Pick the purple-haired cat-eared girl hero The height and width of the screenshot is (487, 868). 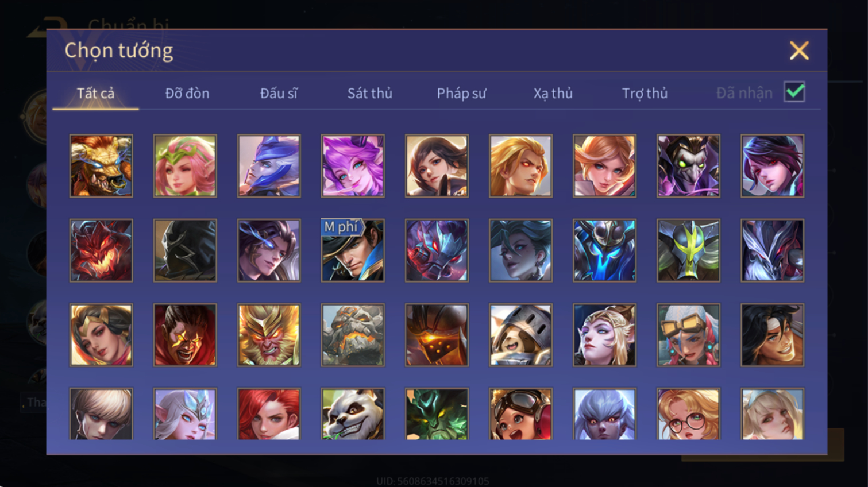coord(353,166)
